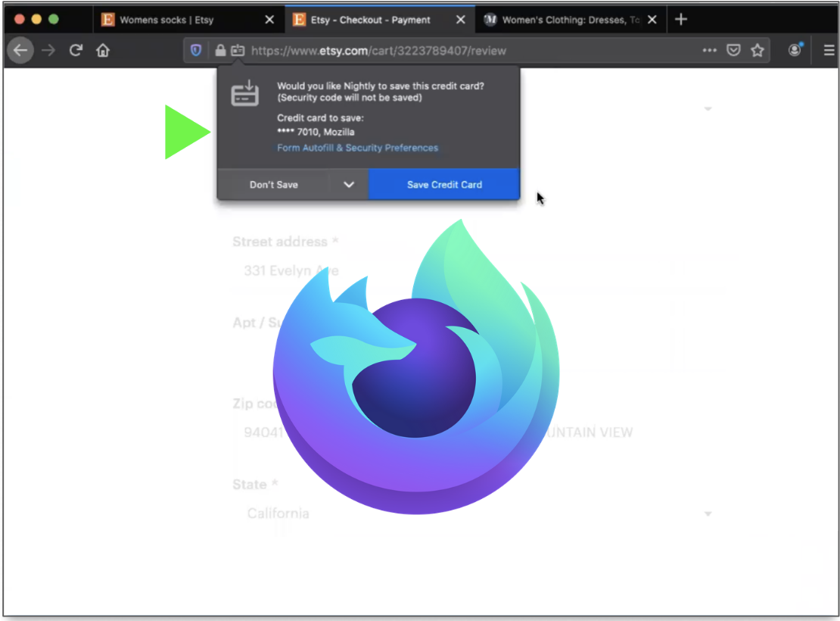Viewport: 840px width, 621px height.
Task: Open a new tab with plus button
Action: pos(681,20)
